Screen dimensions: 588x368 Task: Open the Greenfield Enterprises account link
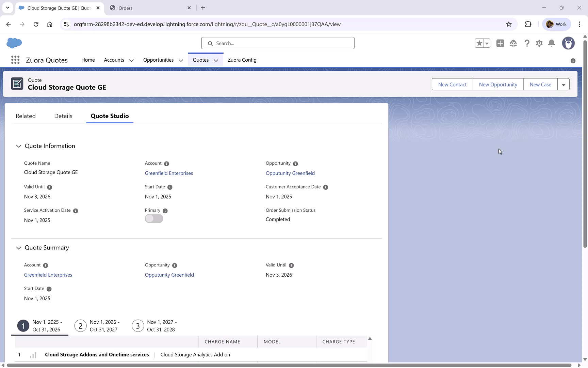[x=169, y=173]
